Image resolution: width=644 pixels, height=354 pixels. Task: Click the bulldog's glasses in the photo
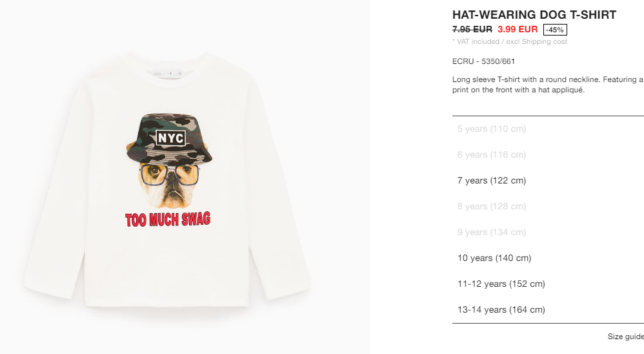pyautogui.click(x=169, y=175)
